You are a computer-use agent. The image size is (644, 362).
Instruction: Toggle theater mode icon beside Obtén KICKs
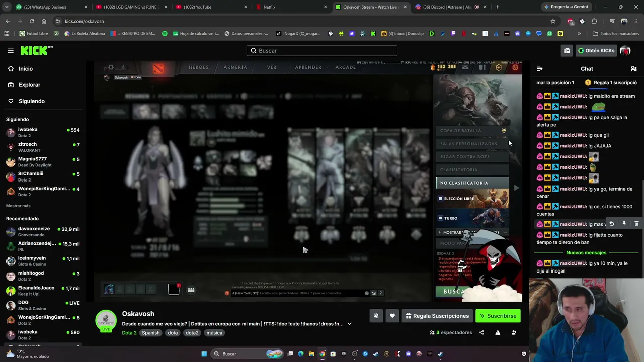click(x=567, y=51)
